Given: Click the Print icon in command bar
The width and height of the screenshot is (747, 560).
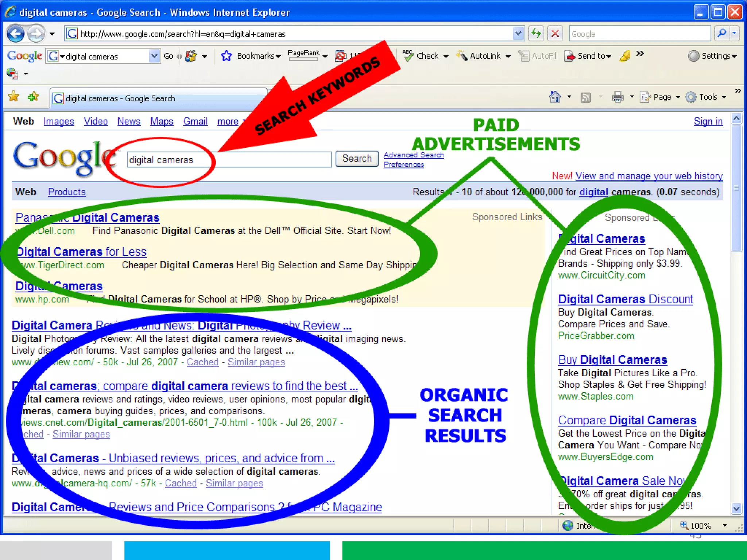Looking at the screenshot, I should 618,97.
